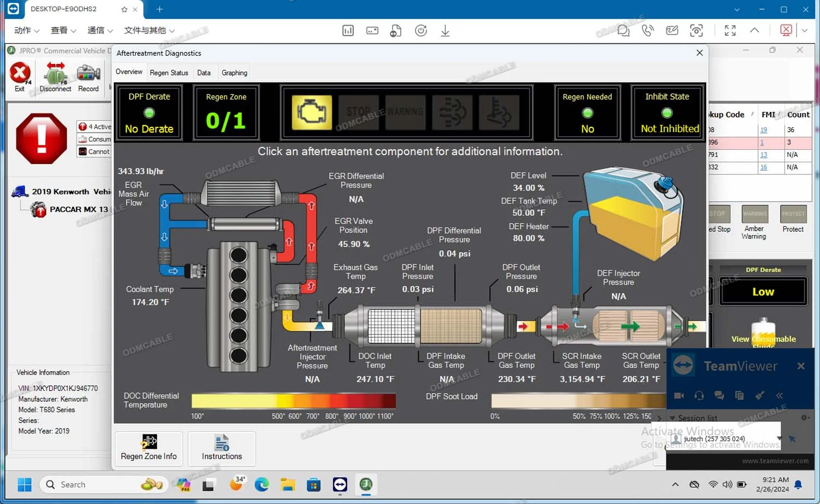Open the 文件与其他 dropdown menu
The height and width of the screenshot is (504, 820).
pos(149,31)
